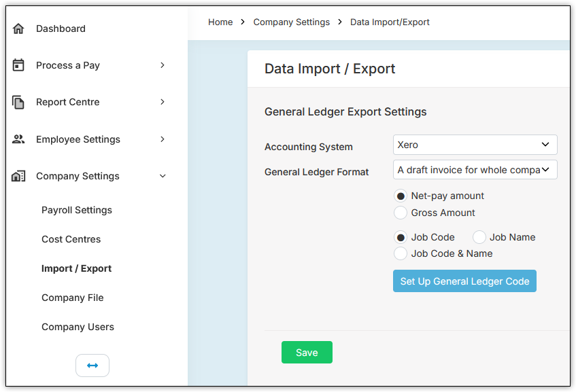Toggle sidebar width with arrows button
The image size is (576, 392).
tap(92, 366)
